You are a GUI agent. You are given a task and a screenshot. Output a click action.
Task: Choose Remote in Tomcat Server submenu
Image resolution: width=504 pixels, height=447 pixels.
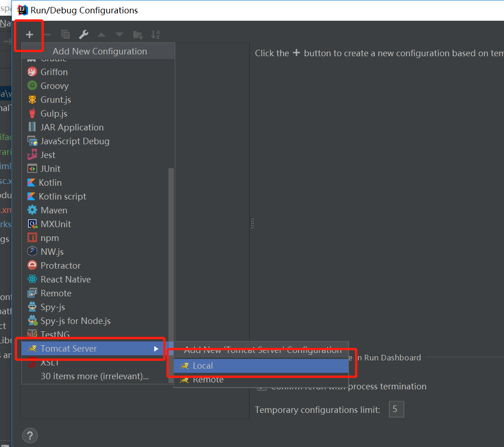click(261, 380)
